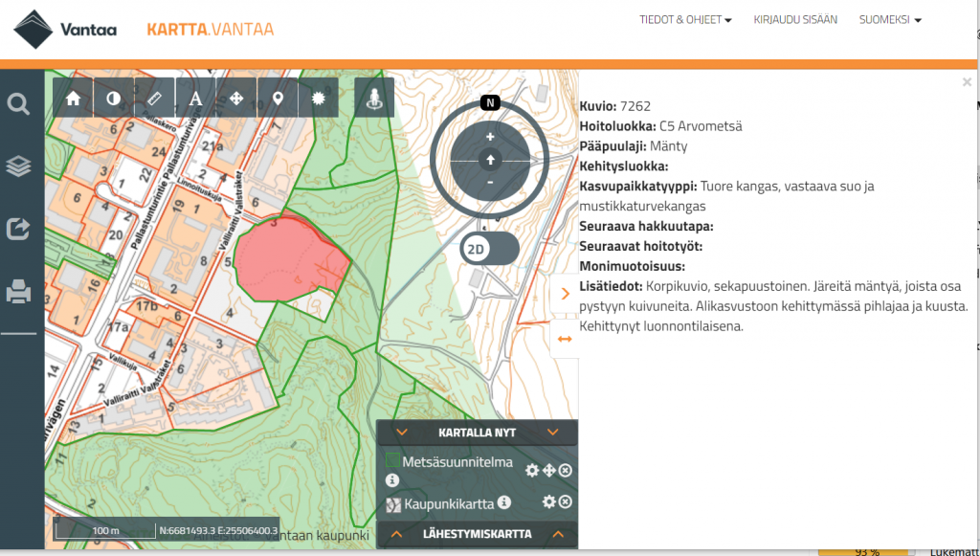Screen dimensions: 980x556
Task: Click the center arrow of the compass
Action: coord(490,160)
